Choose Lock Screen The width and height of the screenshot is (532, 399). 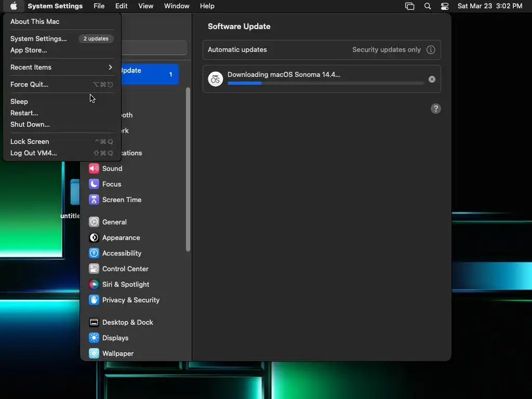(x=62, y=142)
